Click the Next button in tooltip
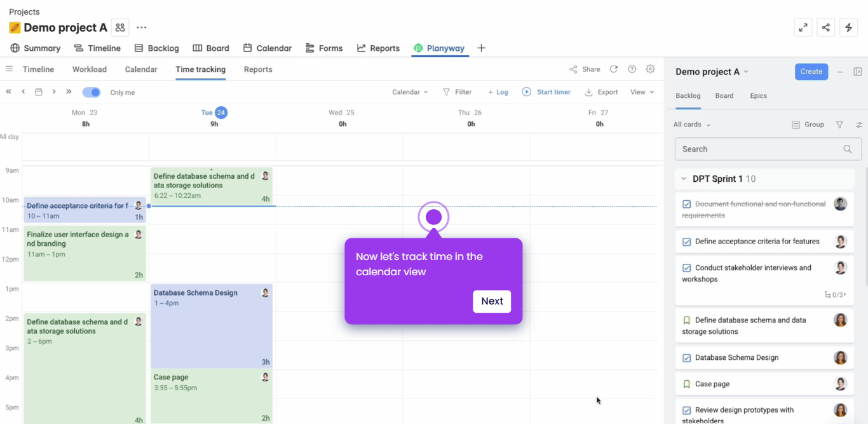Viewport: 868px width, 424px height. point(492,301)
